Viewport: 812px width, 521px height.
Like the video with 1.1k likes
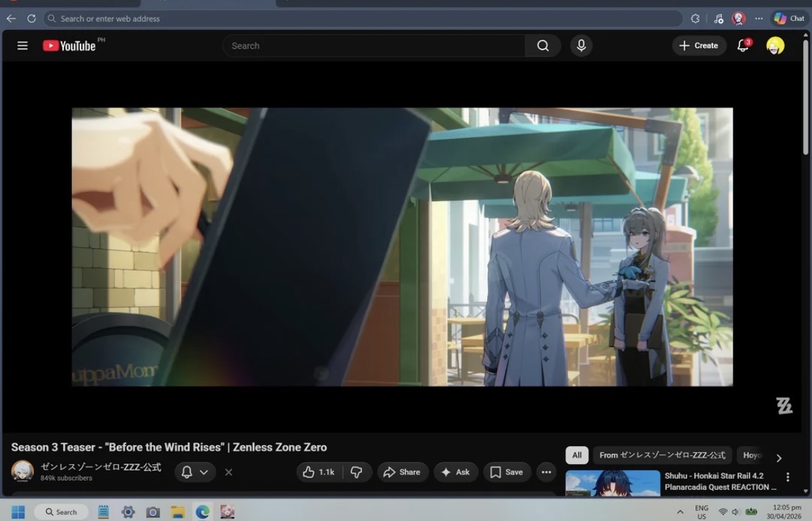click(x=319, y=472)
